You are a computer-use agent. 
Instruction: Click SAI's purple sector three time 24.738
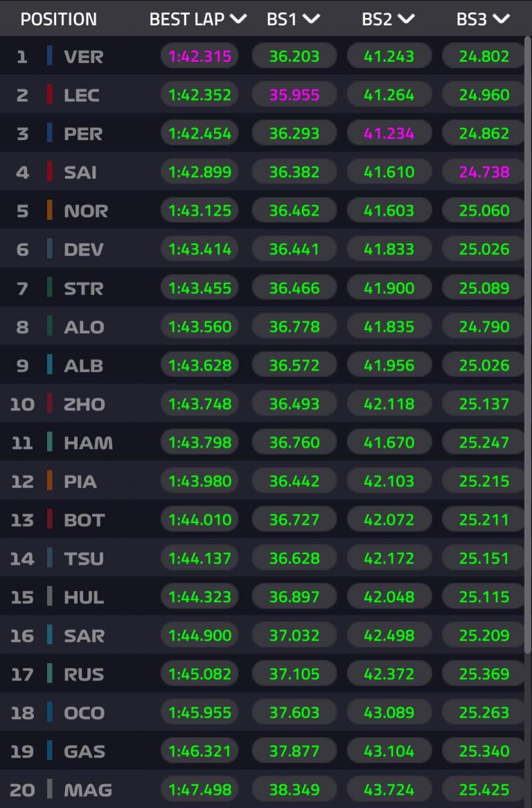(x=484, y=172)
